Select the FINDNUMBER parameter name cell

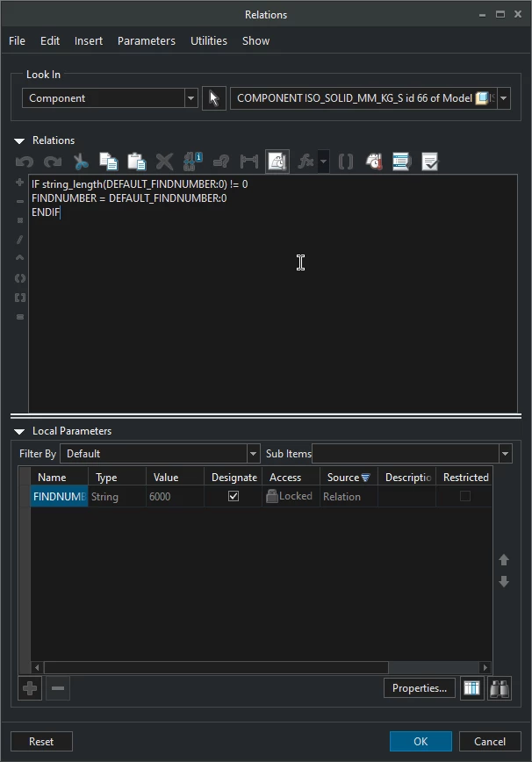59,496
